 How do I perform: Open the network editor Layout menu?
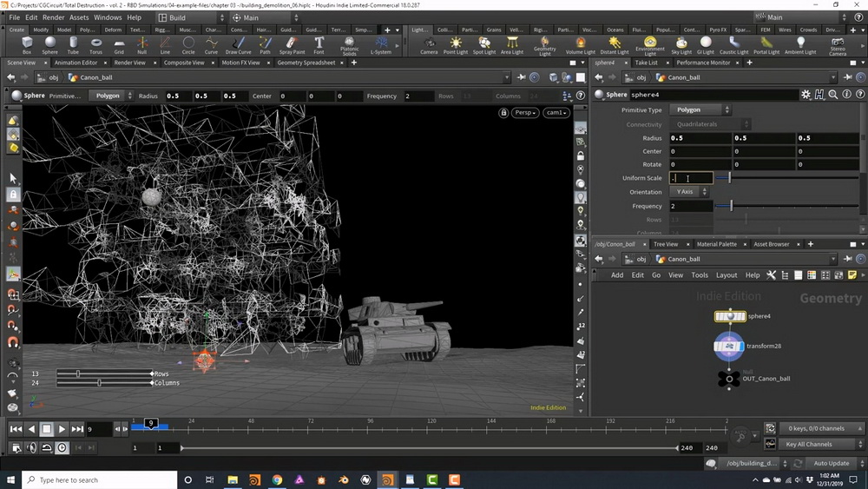[727, 275]
